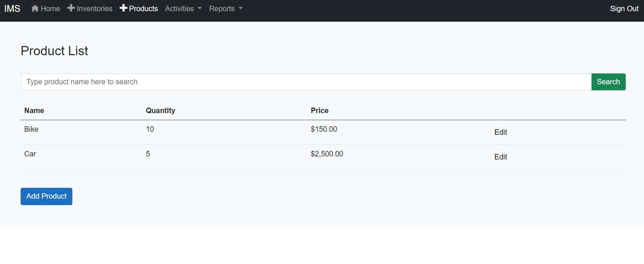Open the Activities dropdown menu
The height and width of the screenshot is (264, 644).
pos(179,8)
